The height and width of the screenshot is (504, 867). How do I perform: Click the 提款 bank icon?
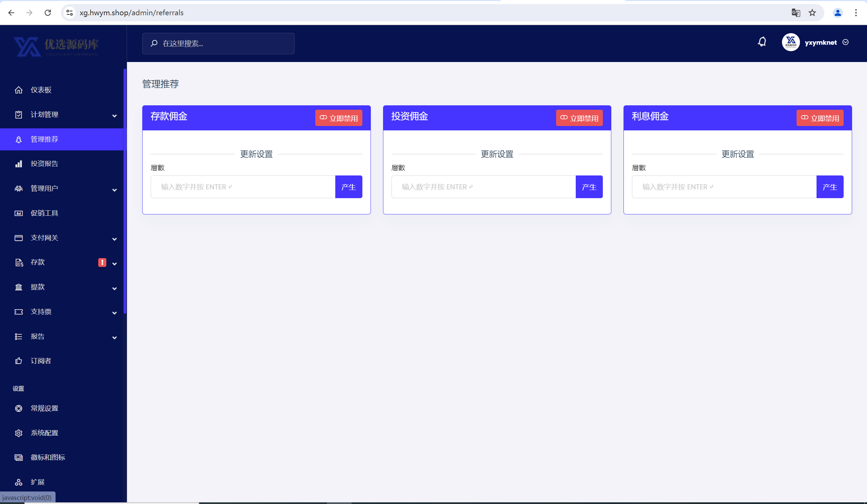19,287
